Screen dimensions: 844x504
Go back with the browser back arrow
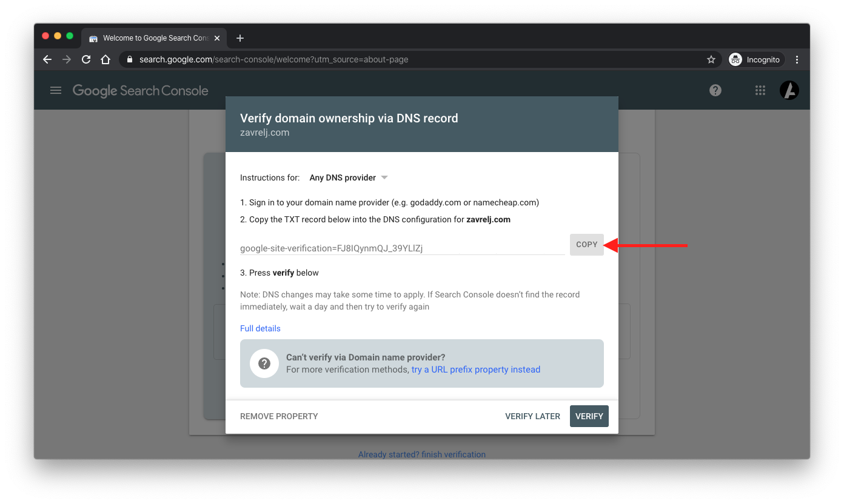[x=47, y=59]
